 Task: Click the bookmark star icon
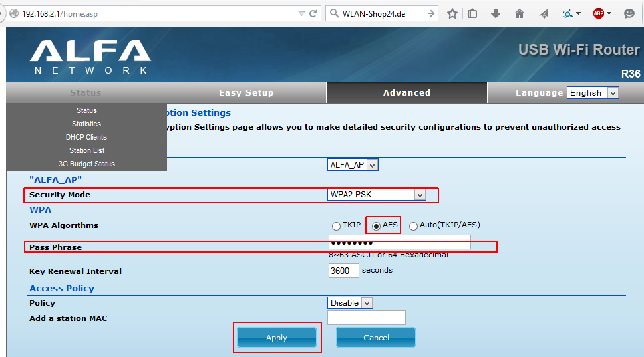pos(452,13)
